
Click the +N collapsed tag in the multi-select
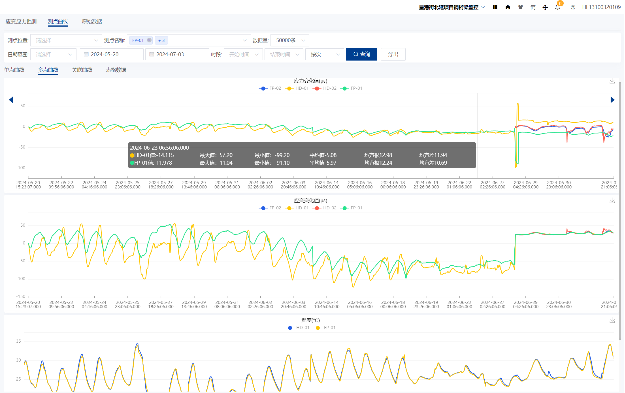click(x=161, y=40)
